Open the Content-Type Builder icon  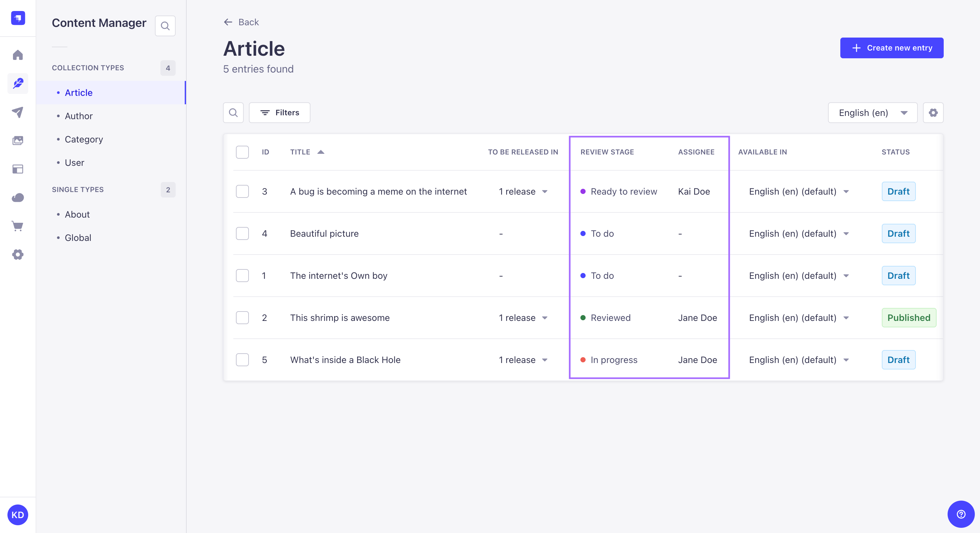(x=17, y=169)
